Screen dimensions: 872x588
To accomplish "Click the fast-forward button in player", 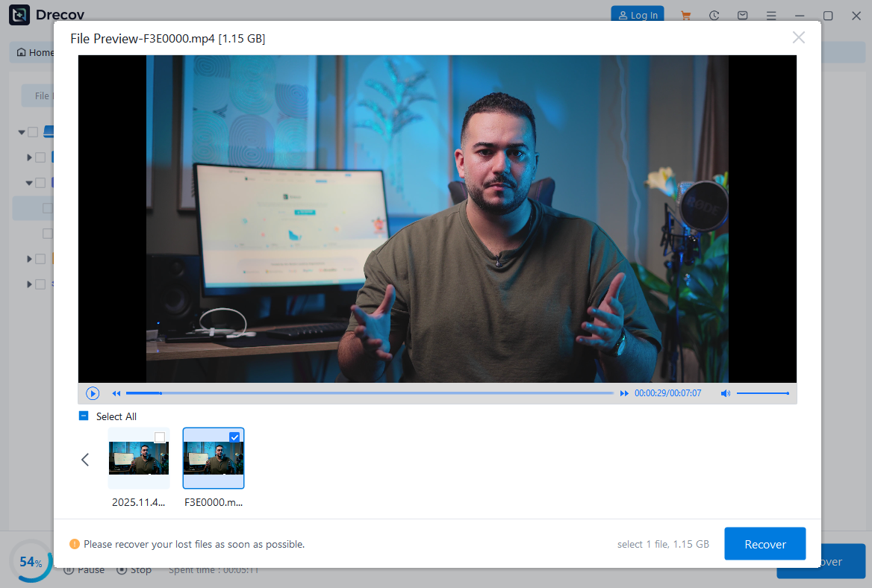I will tap(624, 393).
